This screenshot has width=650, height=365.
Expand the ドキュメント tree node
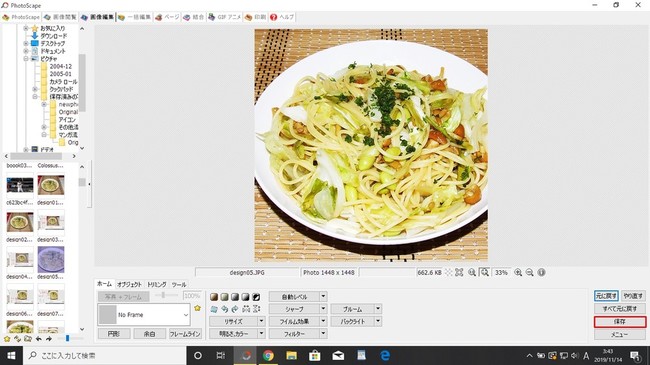(x=26, y=51)
